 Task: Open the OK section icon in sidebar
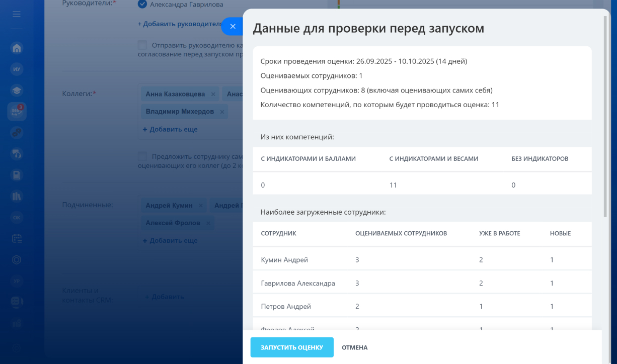(17, 218)
